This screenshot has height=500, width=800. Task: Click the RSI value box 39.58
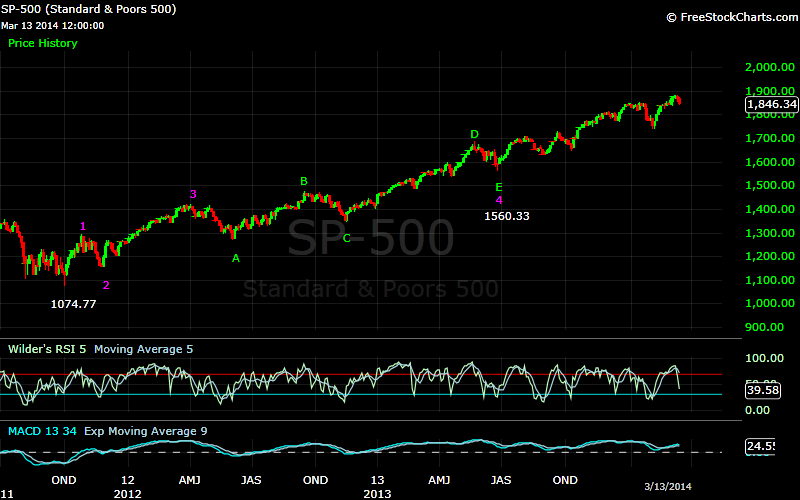[x=763, y=390]
